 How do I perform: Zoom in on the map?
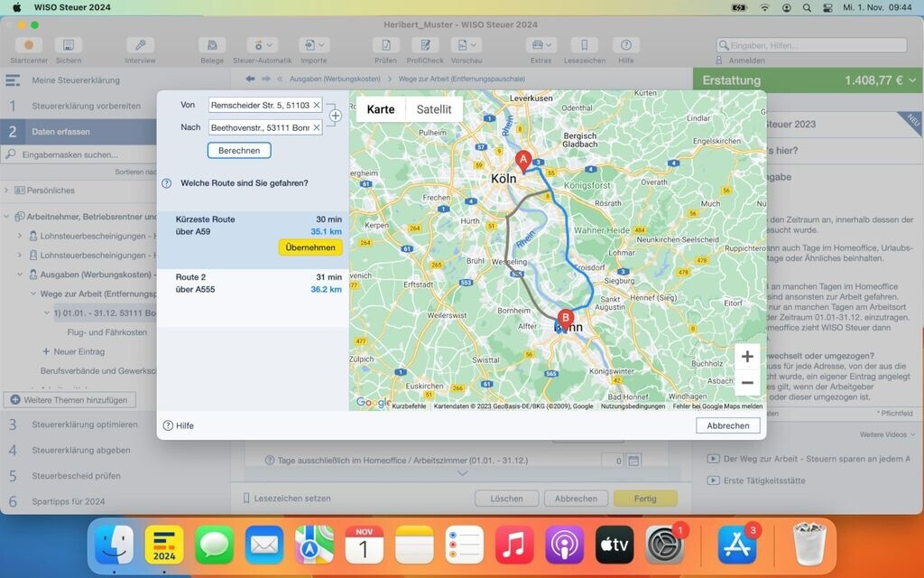(747, 357)
